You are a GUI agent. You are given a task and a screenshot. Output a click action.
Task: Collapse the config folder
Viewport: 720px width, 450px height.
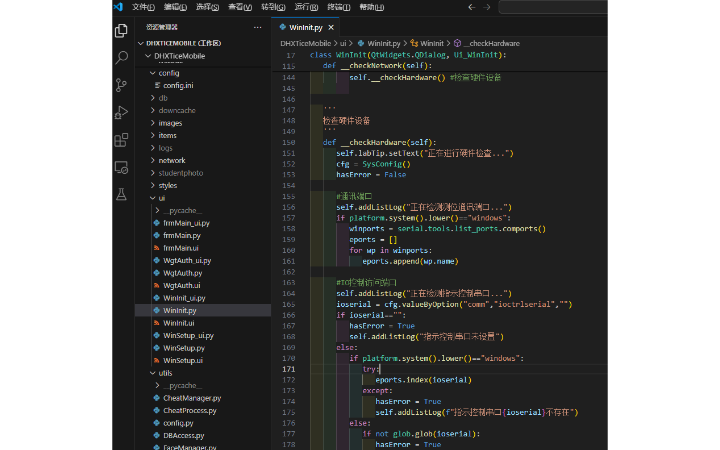[x=203, y=73]
